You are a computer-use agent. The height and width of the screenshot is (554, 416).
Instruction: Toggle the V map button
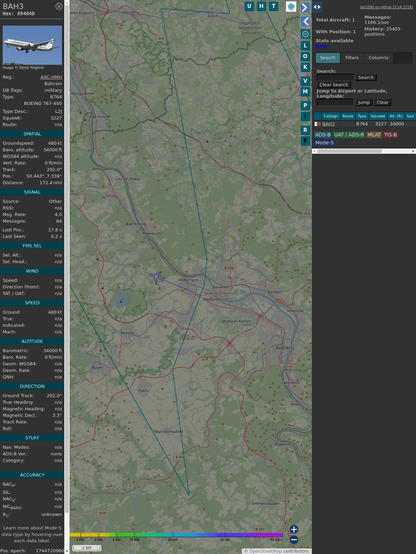pos(305,81)
